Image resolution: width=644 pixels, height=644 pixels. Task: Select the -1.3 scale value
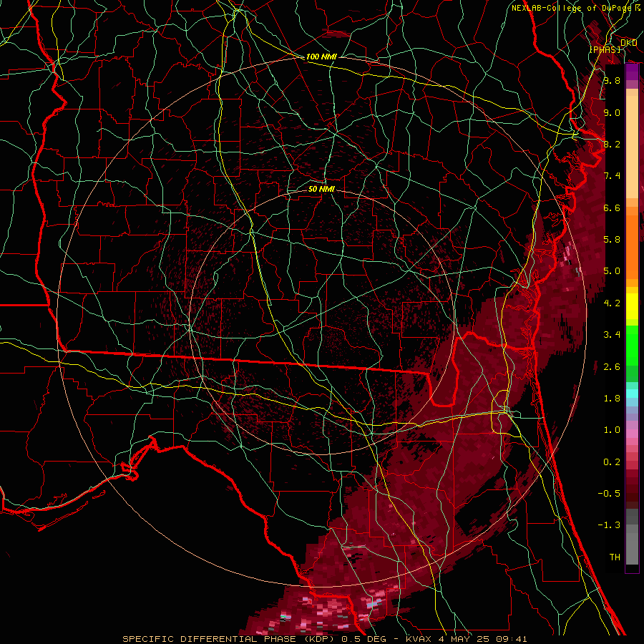[x=609, y=525]
